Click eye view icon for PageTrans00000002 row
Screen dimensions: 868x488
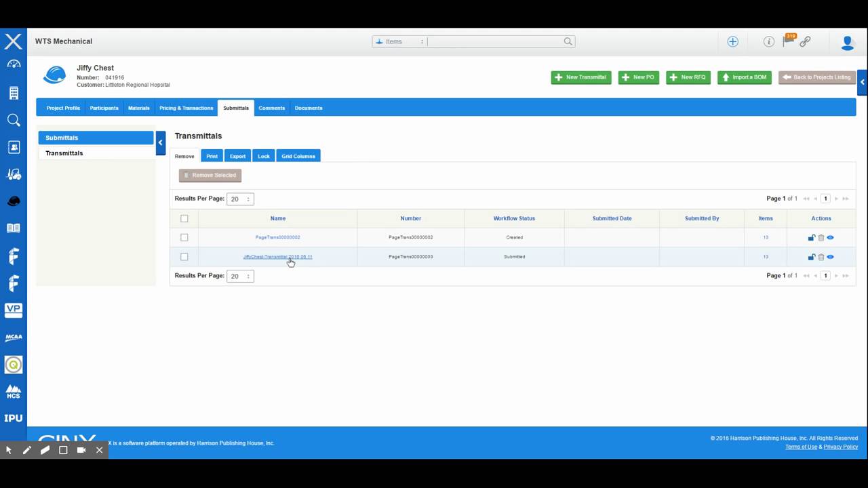[830, 237]
